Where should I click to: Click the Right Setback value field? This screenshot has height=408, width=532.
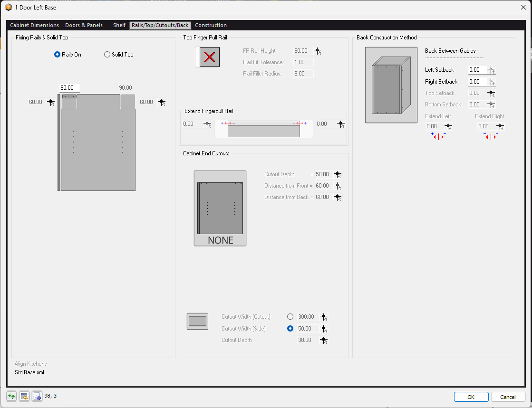pos(477,82)
